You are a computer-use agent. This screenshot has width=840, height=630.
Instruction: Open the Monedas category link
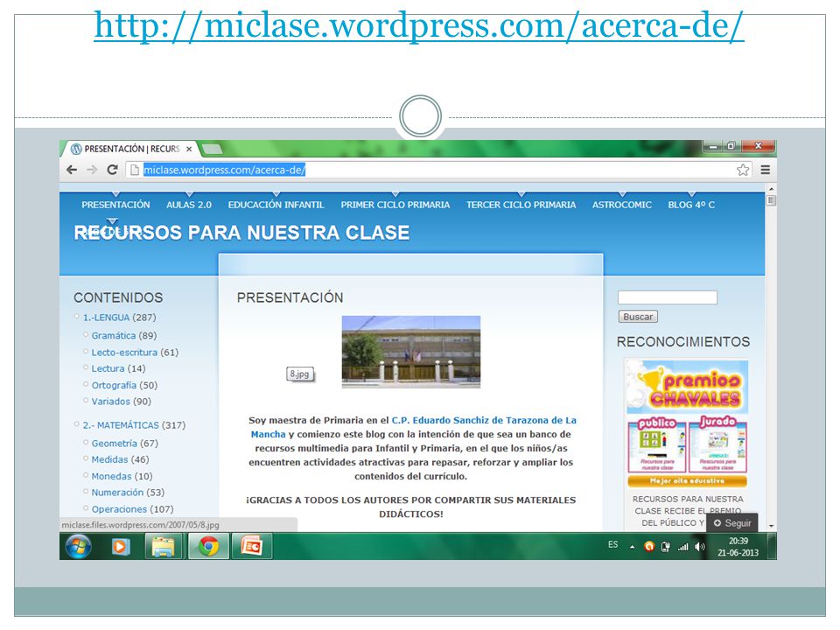click(111, 476)
